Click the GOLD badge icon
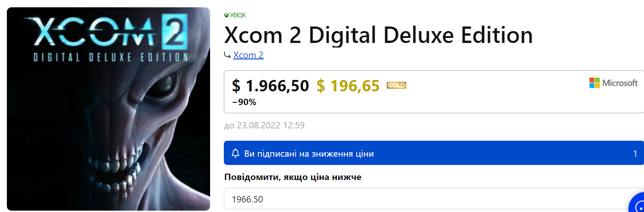This screenshot has height=212, width=644. 396,85
